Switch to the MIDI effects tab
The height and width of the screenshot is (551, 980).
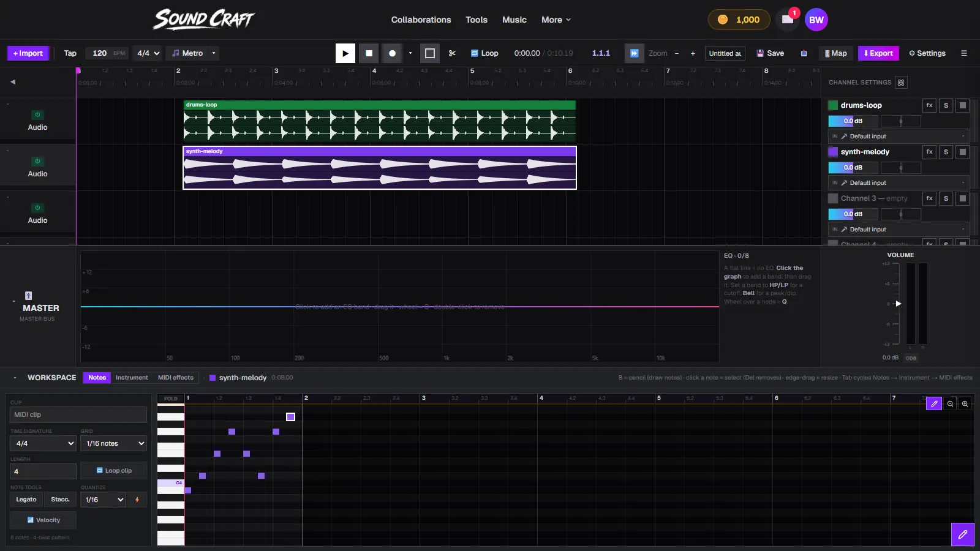point(176,378)
